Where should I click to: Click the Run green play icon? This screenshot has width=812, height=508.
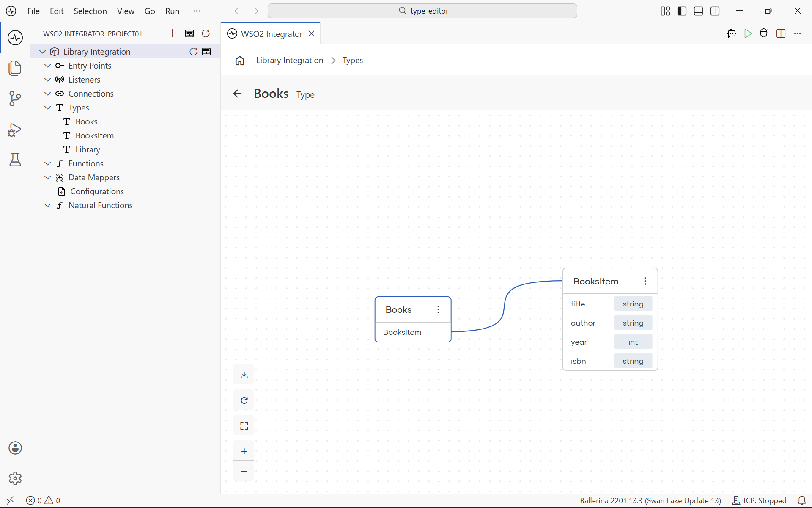(x=748, y=33)
